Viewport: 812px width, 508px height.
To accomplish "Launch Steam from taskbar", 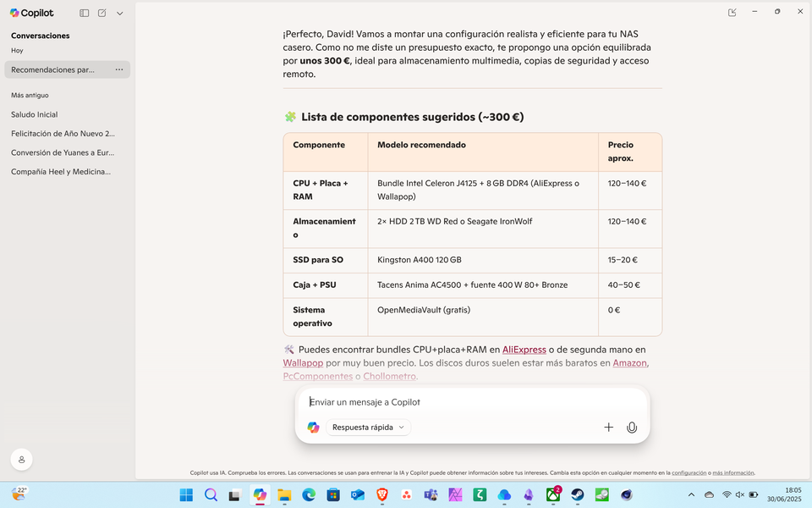I will [x=578, y=495].
